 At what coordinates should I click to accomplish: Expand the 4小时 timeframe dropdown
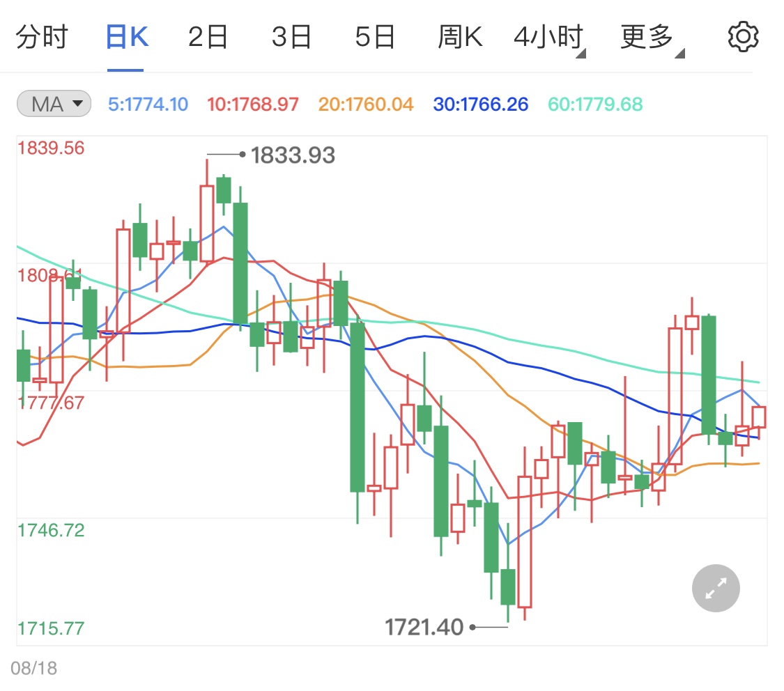pos(550,36)
